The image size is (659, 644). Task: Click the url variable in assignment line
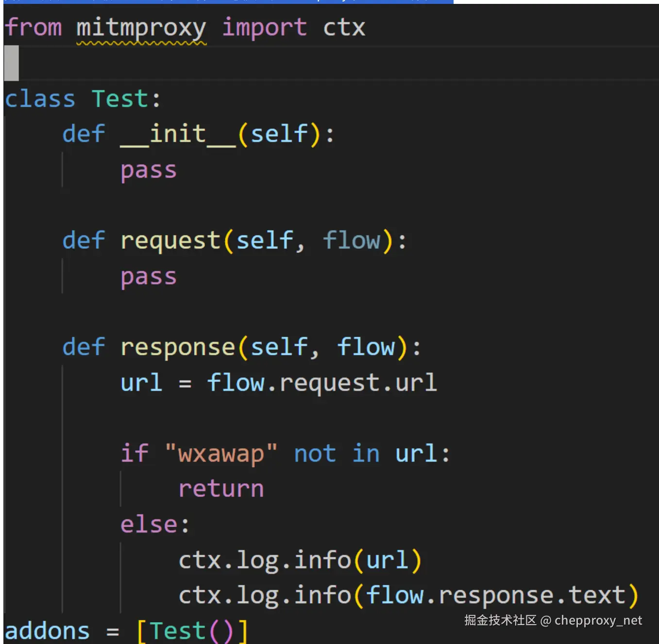click(141, 383)
